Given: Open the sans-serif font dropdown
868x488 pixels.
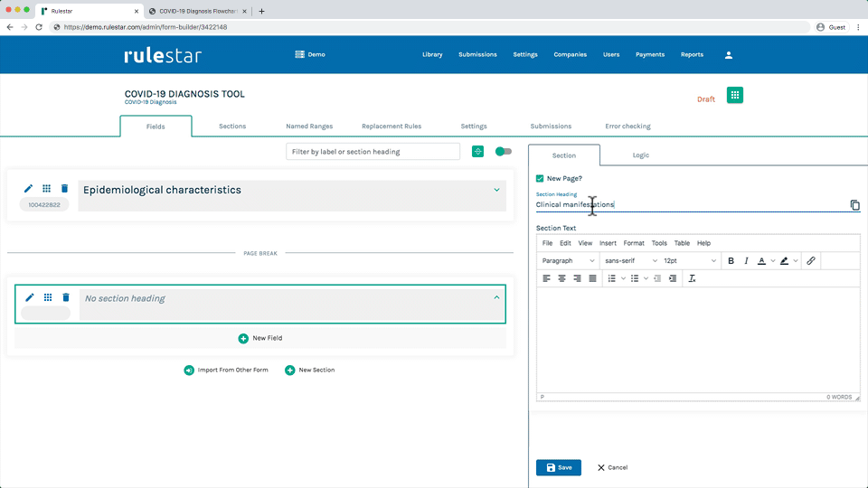Looking at the screenshot, I should coord(630,260).
